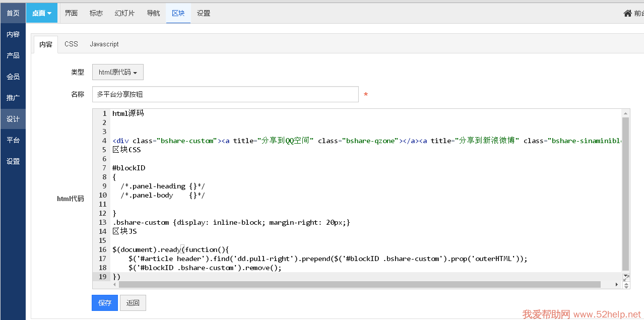Open the 导航 top menu item
Image resolution: width=644 pixels, height=320 pixels.
pyautogui.click(x=153, y=13)
